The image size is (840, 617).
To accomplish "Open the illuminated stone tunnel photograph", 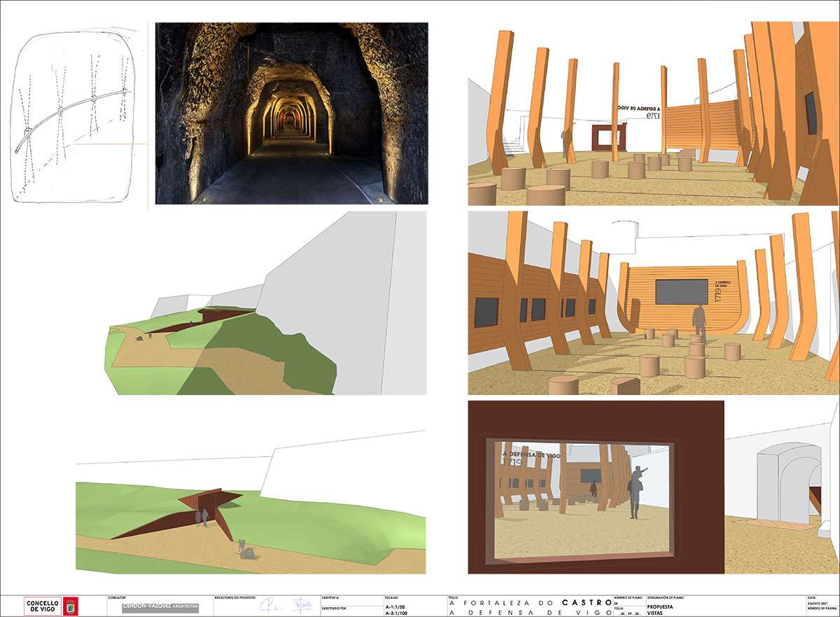I will (291, 113).
